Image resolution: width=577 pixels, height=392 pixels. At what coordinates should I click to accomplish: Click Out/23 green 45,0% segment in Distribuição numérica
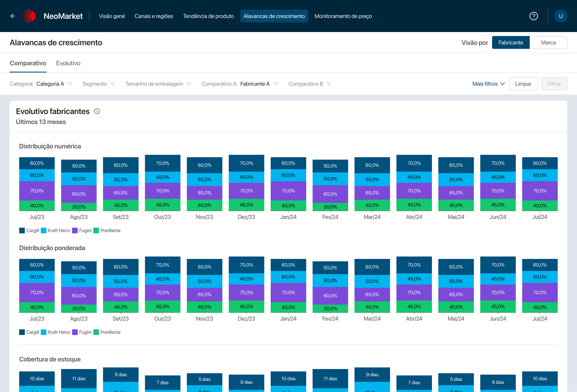point(163,205)
